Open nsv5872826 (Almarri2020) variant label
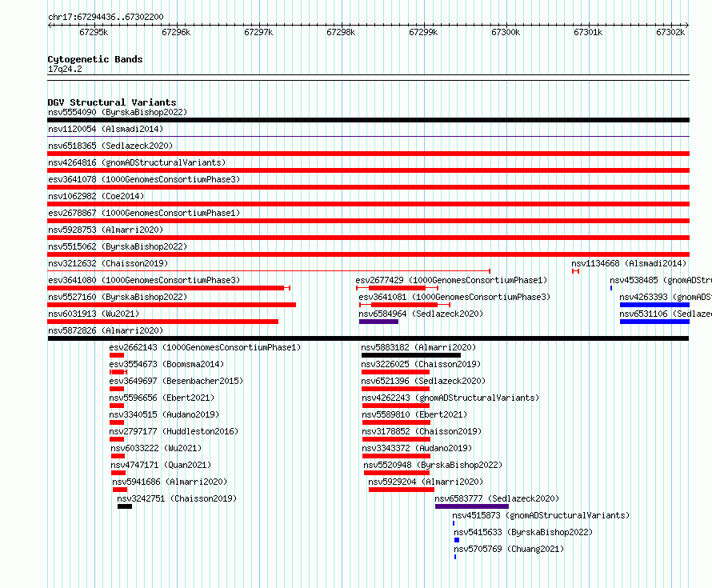 coord(106,330)
